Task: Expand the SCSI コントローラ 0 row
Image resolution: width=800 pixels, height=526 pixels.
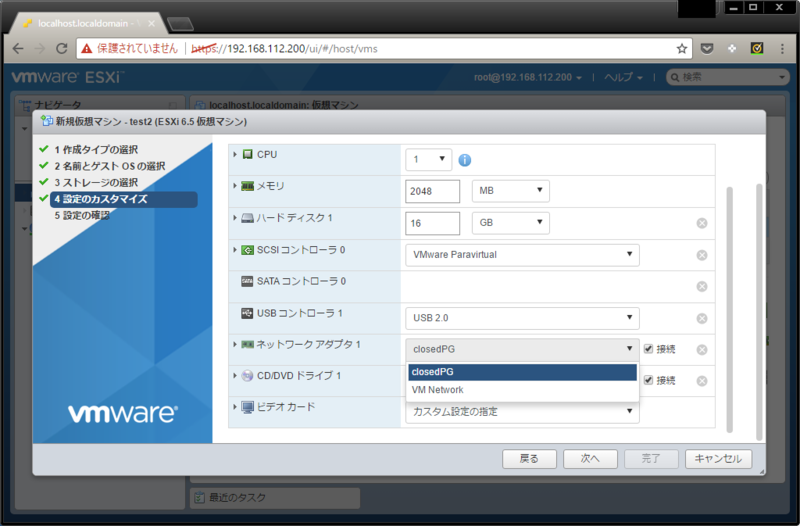Action: pos(235,250)
